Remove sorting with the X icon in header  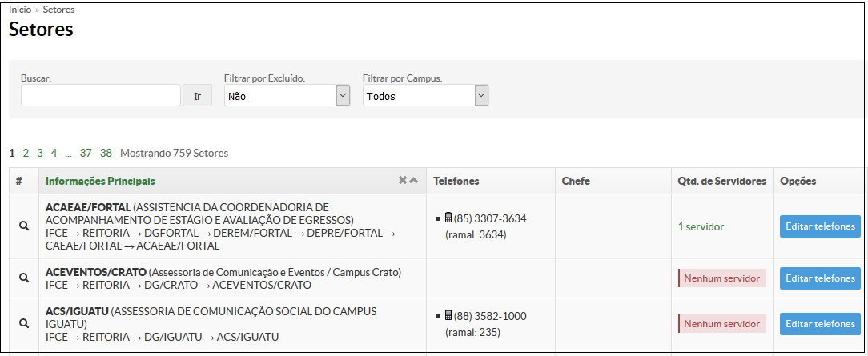[x=403, y=180]
